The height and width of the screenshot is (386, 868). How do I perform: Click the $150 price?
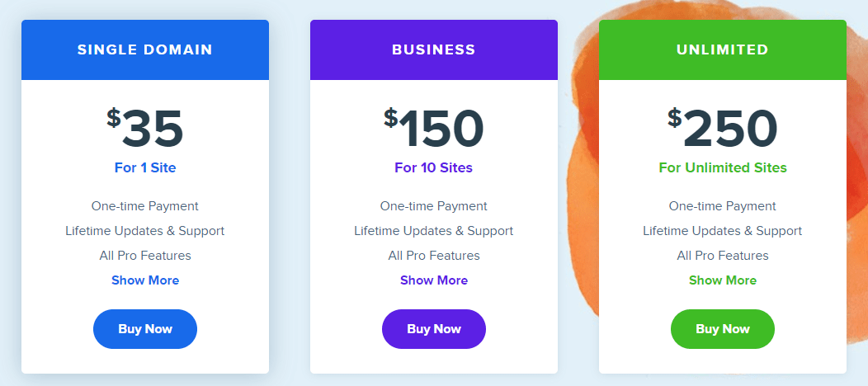434,129
